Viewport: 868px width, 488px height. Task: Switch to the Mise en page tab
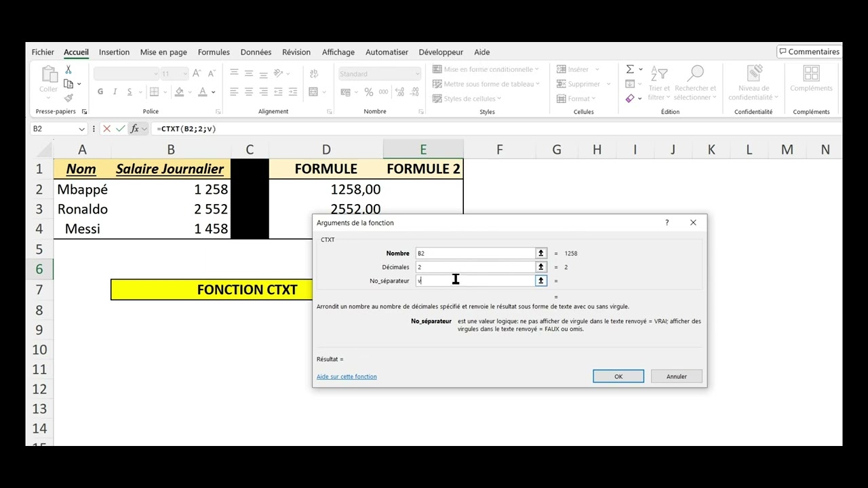coord(163,52)
